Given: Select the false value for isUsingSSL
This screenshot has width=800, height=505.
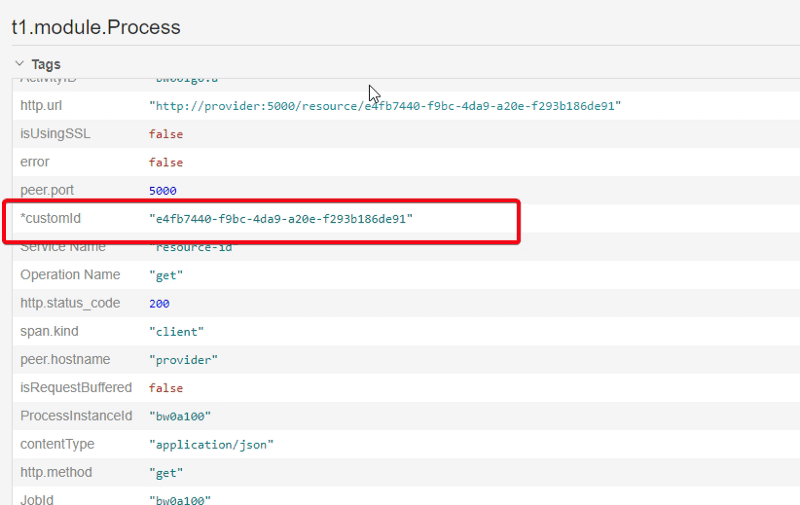Looking at the screenshot, I should click(x=165, y=134).
